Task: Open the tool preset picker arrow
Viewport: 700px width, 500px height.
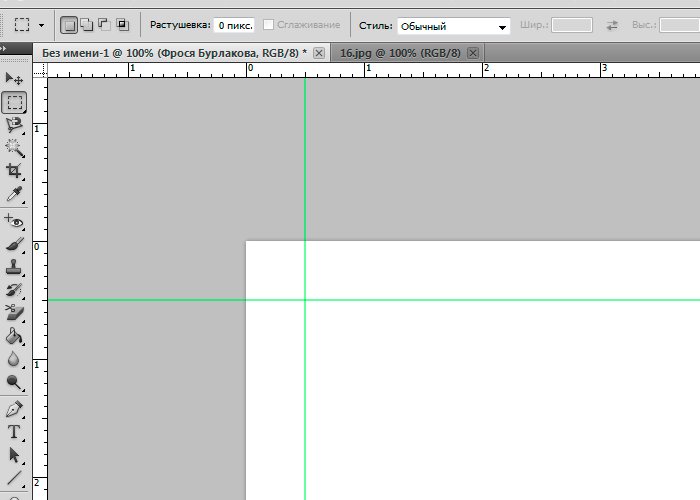Action: (41, 24)
